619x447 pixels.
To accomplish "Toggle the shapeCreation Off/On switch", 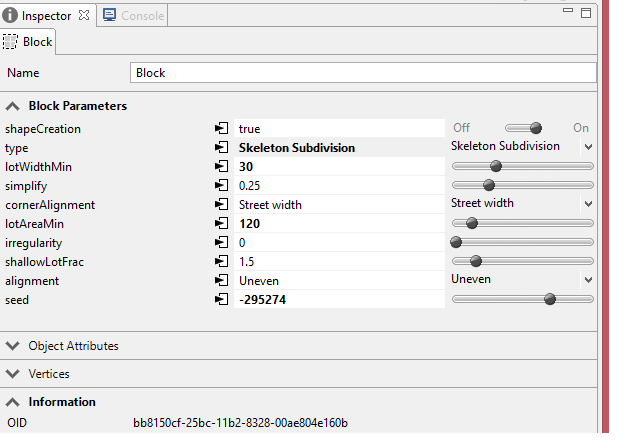I will [x=522, y=128].
